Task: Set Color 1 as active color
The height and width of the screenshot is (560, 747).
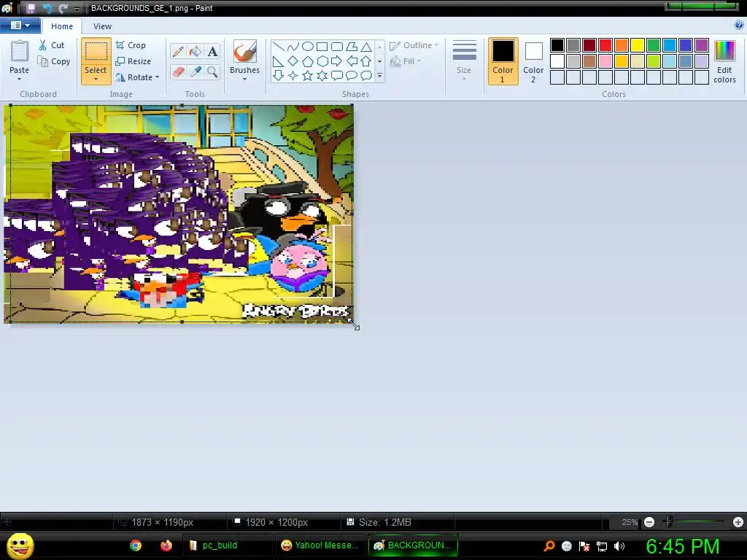Action: [503, 61]
